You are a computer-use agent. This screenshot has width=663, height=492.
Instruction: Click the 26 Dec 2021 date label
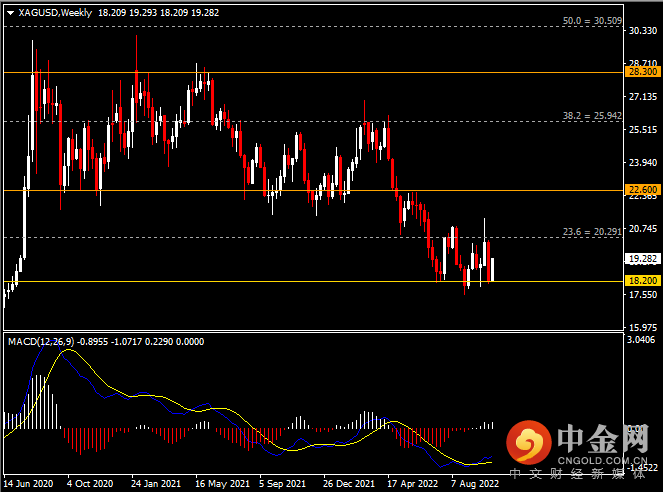coord(348,484)
